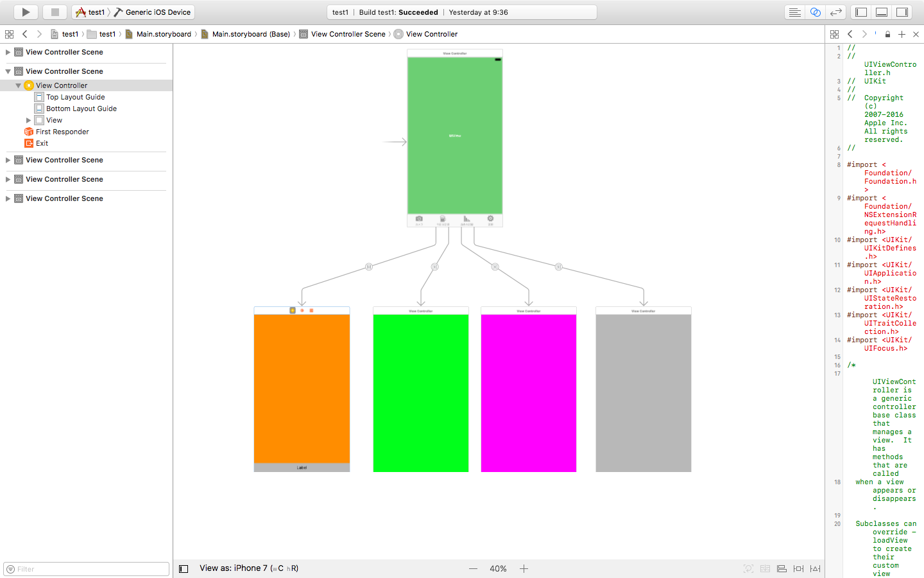Select Generic iOS Device destination
The height and width of the screenshot is (578, 924).
[x=157, y=12]
